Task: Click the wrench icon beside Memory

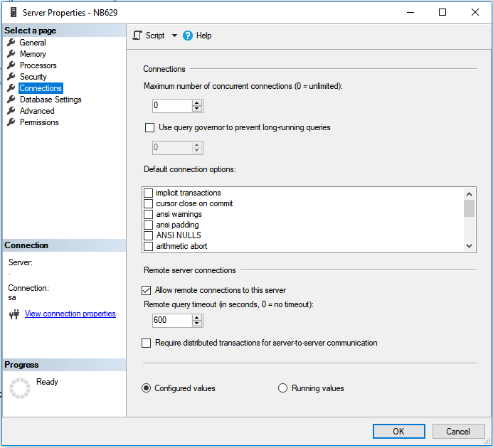Action: [x=11, y=54]
